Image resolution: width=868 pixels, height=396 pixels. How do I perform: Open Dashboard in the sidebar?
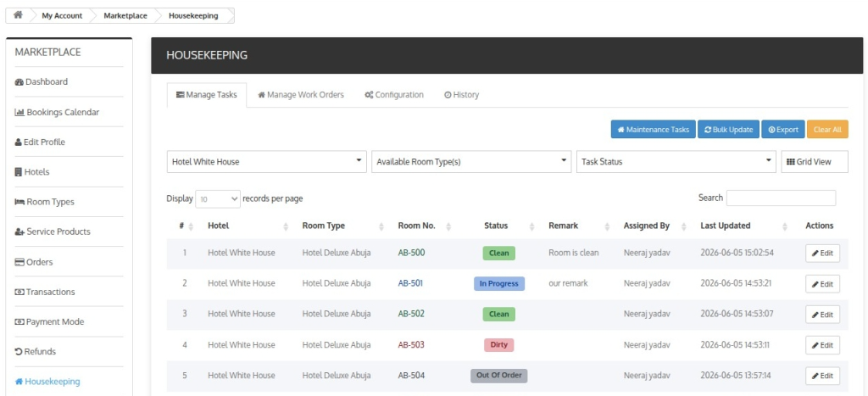(41, 82)
